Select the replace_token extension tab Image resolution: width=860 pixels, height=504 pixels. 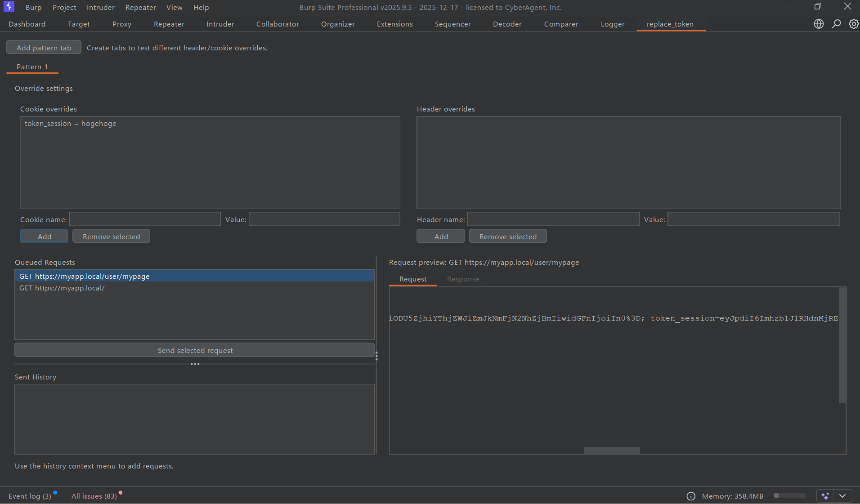coord(670,24)
